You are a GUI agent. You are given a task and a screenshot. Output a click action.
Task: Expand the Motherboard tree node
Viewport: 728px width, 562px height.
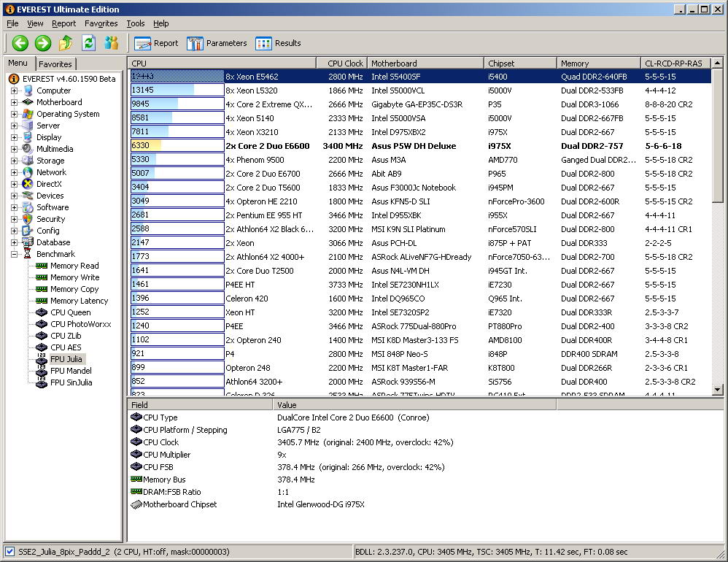[14, 102]
